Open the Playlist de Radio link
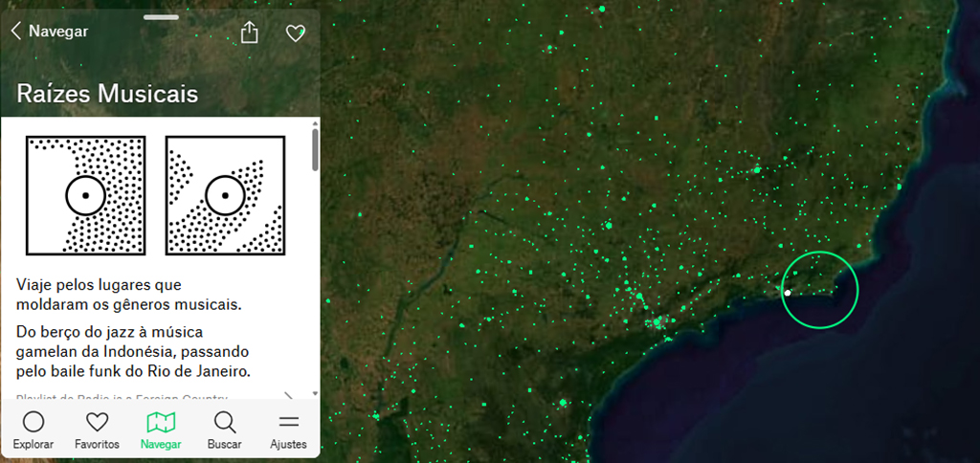 122,396
